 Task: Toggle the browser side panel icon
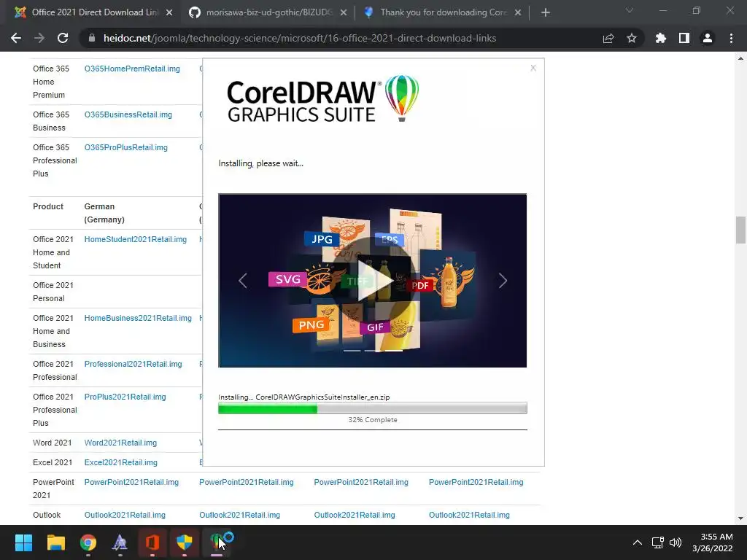coord(684,38)
